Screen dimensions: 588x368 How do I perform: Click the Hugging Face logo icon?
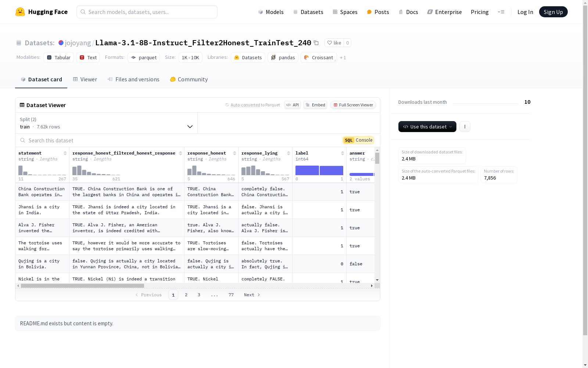pyautogui.click(x=20, y=12)
